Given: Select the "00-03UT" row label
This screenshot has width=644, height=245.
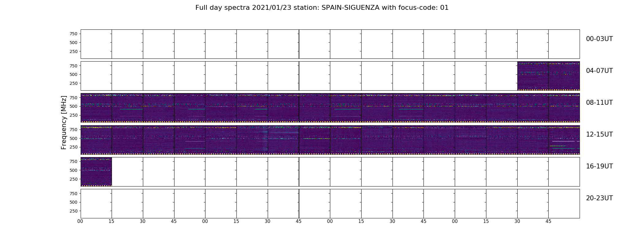Looking at the screenshot, I should click(x=599, y=39).
